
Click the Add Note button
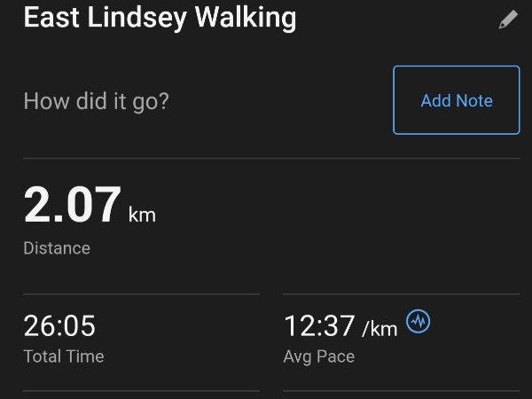pyautogui.click(x=457, y=100)
